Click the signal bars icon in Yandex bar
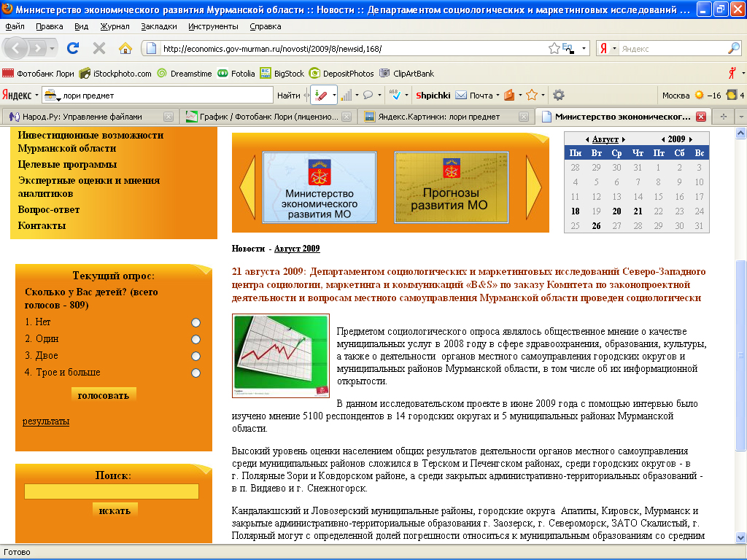Screen dimensions: 747x560 347,96
